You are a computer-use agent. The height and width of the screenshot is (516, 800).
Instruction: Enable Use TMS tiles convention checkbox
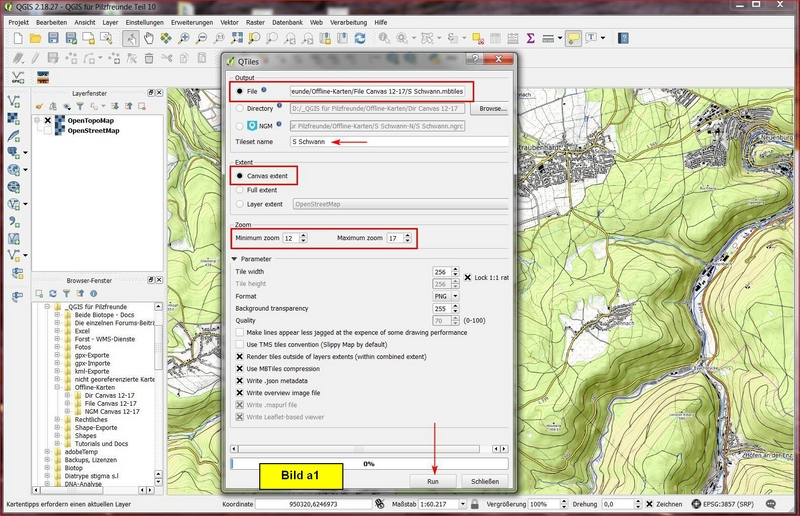click(239, 345)
